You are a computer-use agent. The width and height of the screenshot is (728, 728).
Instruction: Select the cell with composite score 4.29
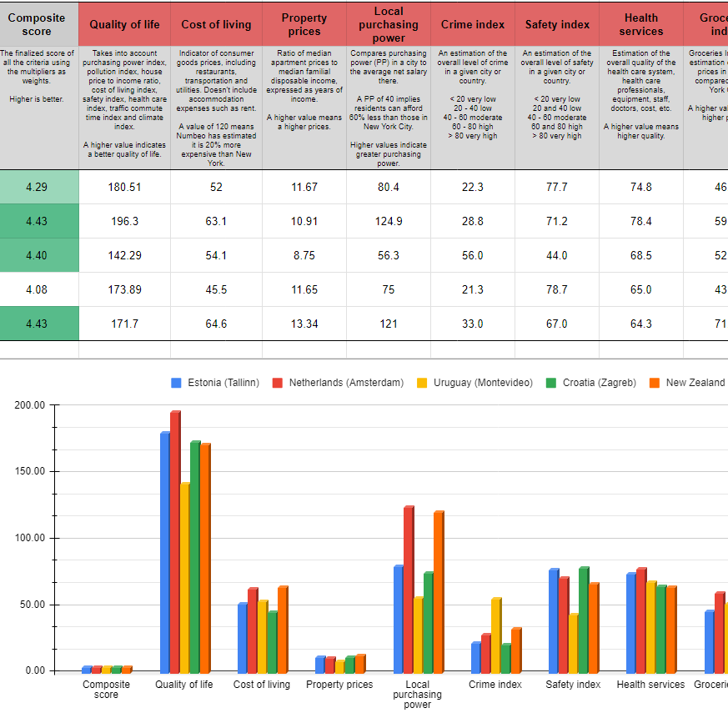coord(37,188)
